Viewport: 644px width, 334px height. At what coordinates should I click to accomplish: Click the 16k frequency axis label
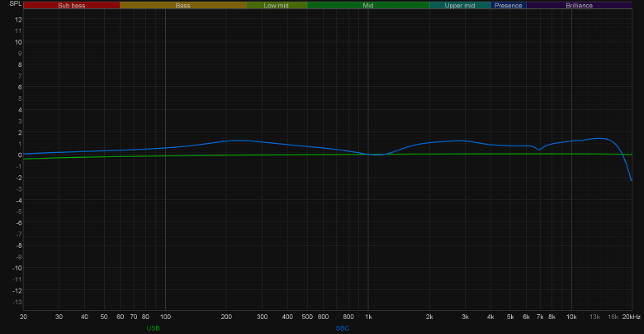coord(613,317)
